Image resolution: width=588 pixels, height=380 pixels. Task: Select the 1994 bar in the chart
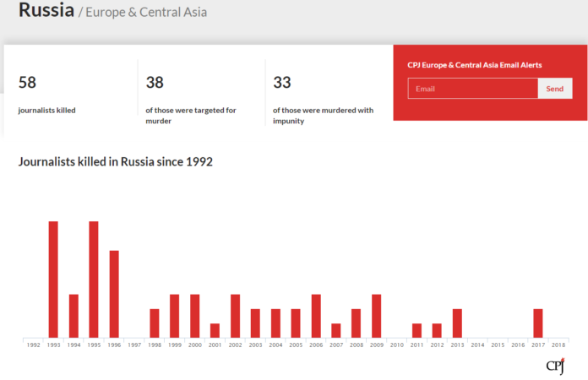click(73, 316)
